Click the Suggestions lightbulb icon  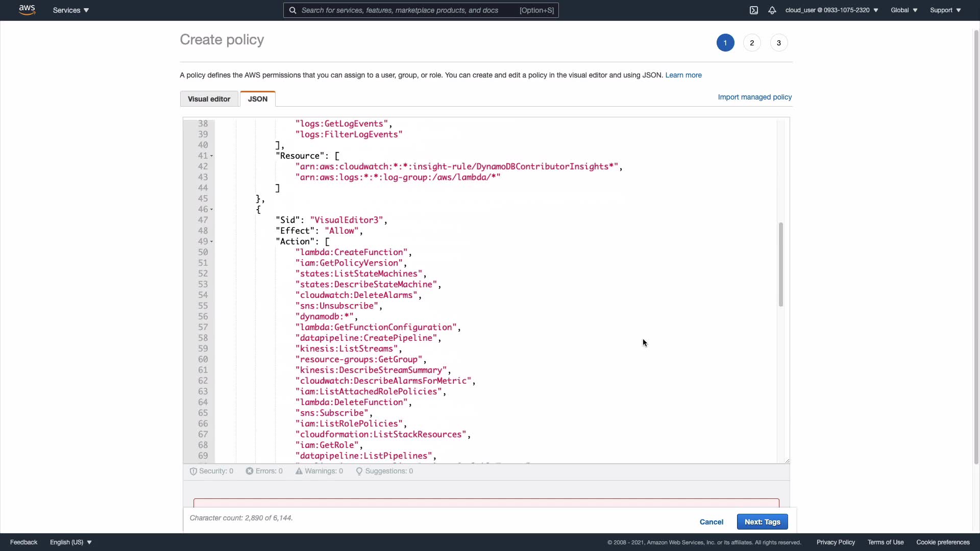coord(359,471)
